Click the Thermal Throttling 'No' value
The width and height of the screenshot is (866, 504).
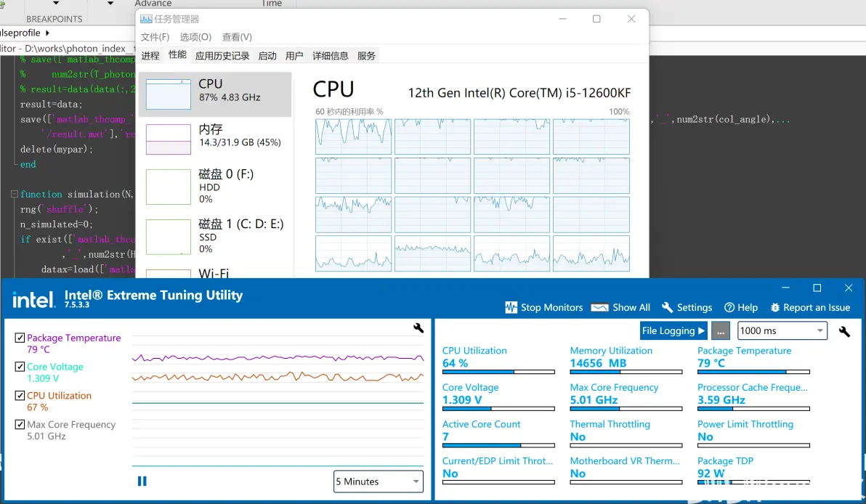[x=578, y=436]
